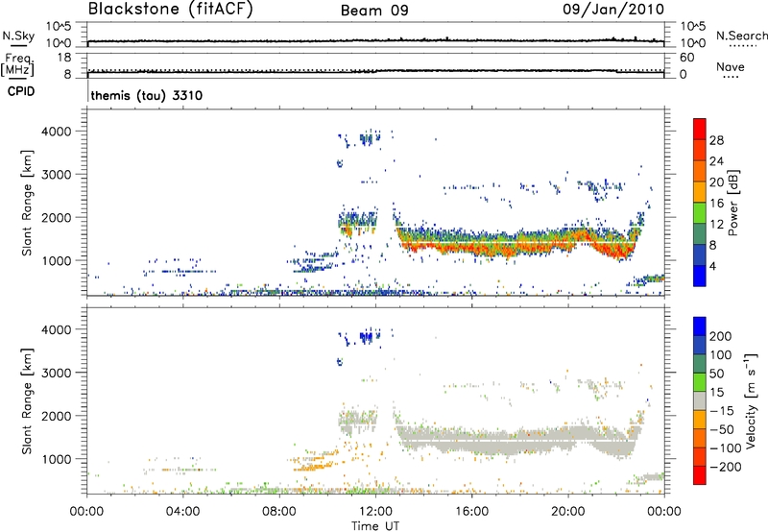Click the orange velocity streaks near 09:00
768x532 pixels.
314,462
